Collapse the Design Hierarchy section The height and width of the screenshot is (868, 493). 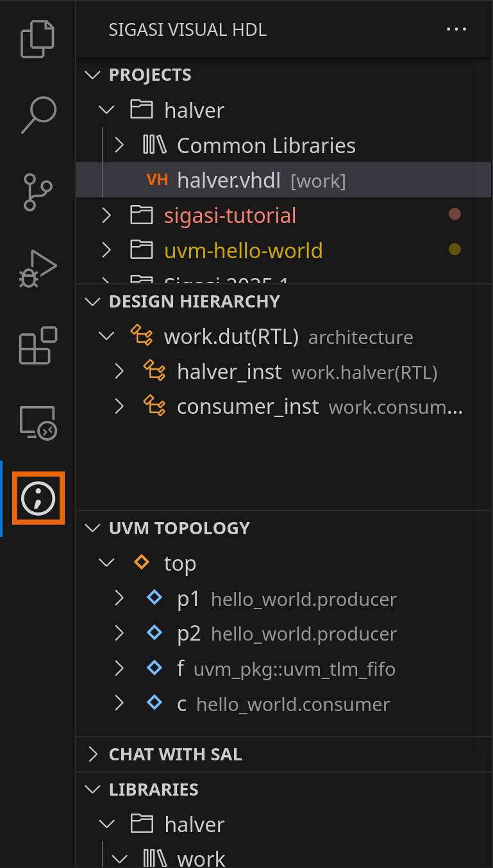point(94,301)
